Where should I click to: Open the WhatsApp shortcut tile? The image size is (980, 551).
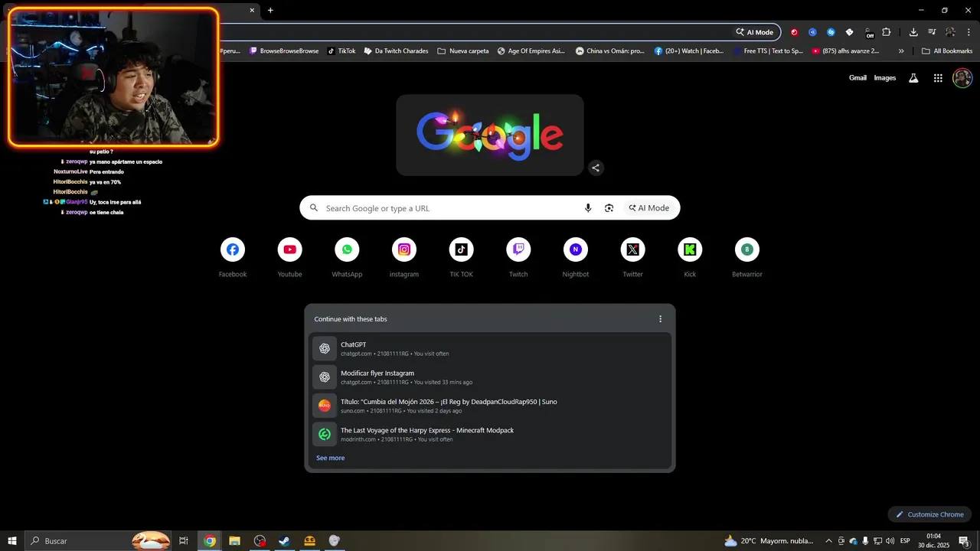[x=347, y=257]
